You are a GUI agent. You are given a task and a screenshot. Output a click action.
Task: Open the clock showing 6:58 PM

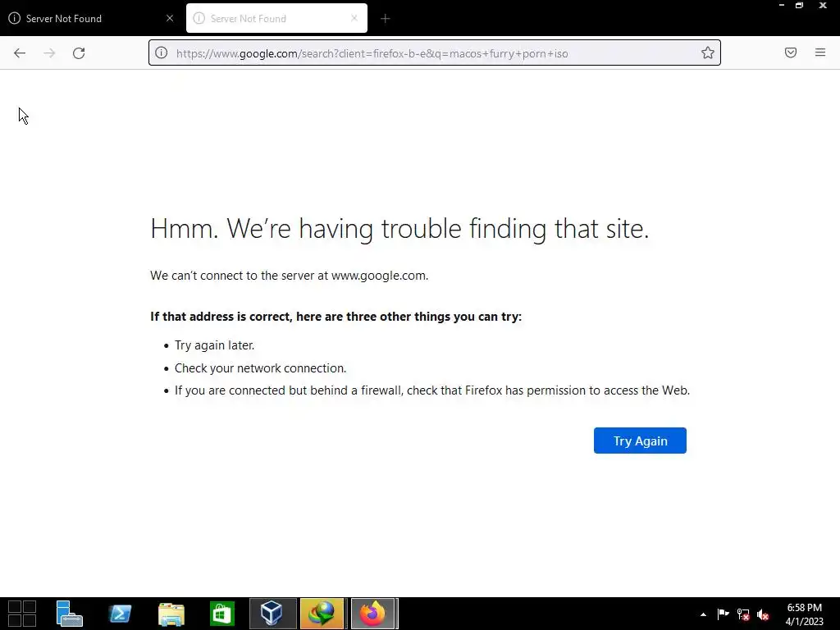point(804,614)
